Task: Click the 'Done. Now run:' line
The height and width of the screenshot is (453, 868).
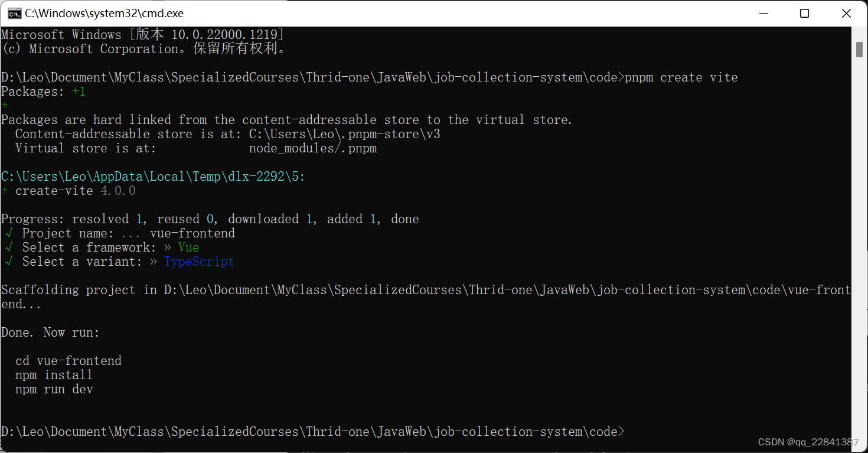Action: pyautogui.click(x=51, y=333)
